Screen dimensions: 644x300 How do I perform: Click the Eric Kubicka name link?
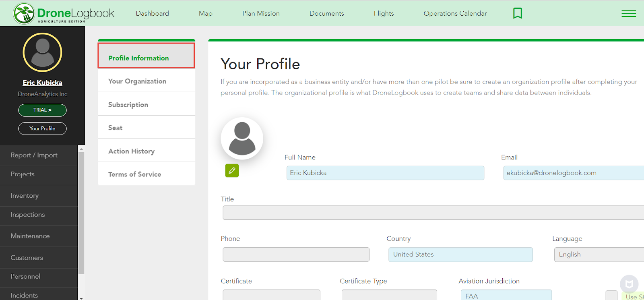(42, 83)
